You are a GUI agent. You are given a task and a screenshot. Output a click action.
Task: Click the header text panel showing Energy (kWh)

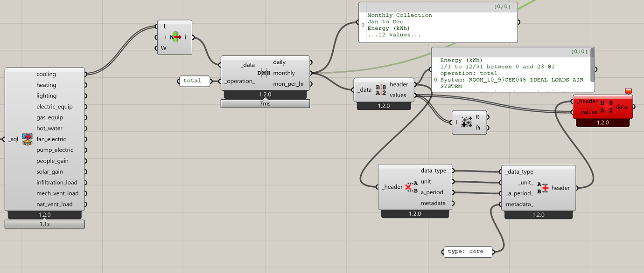tap(512, 70)
